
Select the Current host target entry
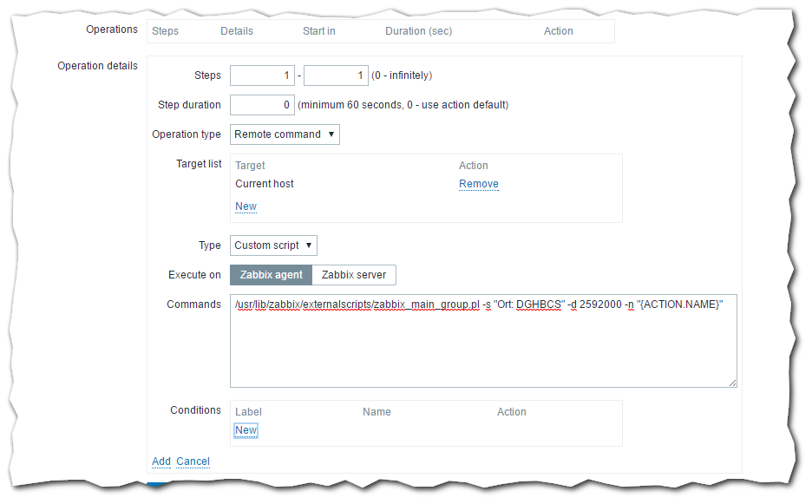tap(265, 184)
